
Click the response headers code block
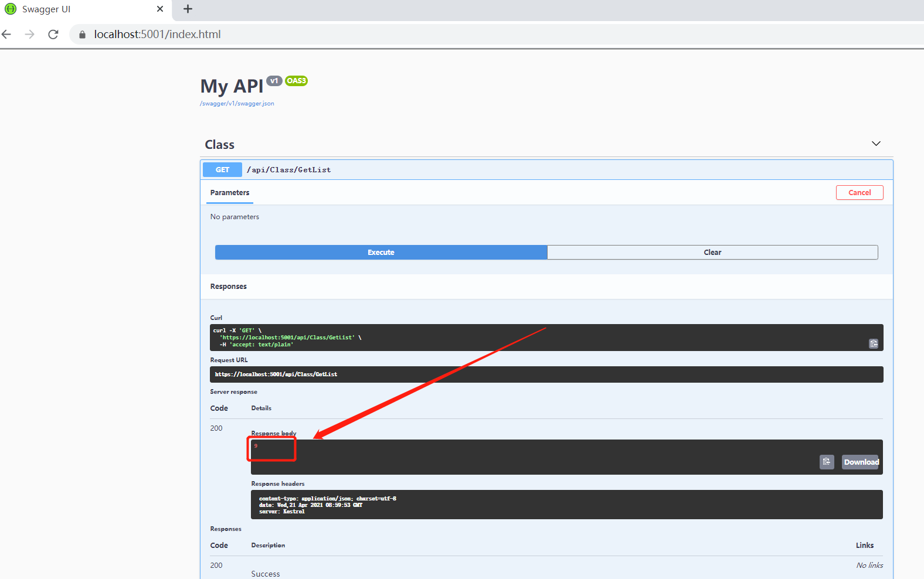click(x=567, y=505)
